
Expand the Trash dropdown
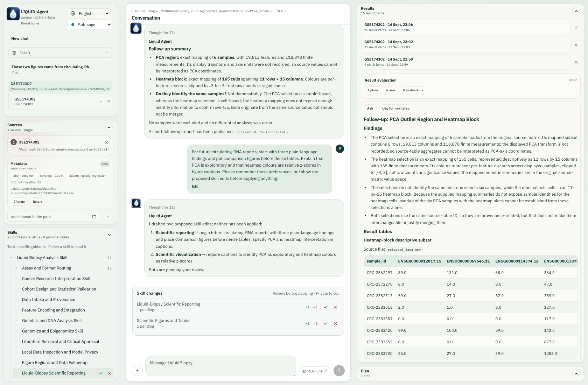[60, 52]
